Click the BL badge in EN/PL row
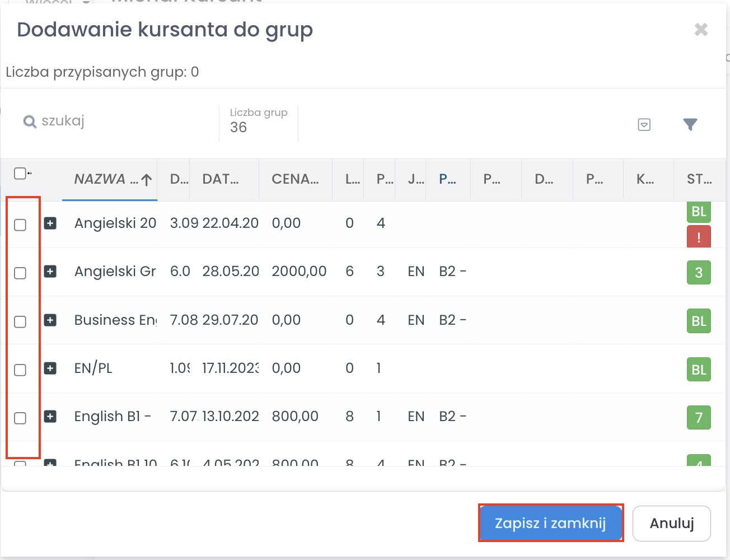This screenshot has height=560, width=730. (x=699, y=370)
